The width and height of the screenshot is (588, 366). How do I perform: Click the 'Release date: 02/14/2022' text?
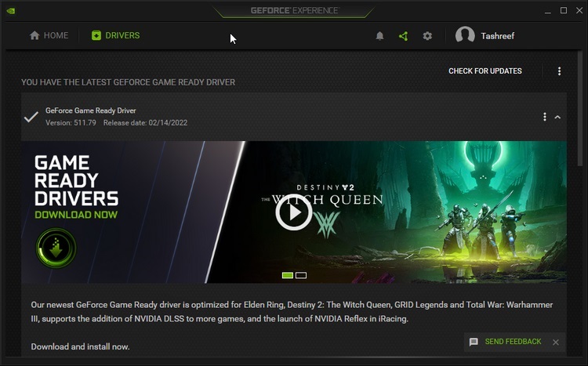145,122
